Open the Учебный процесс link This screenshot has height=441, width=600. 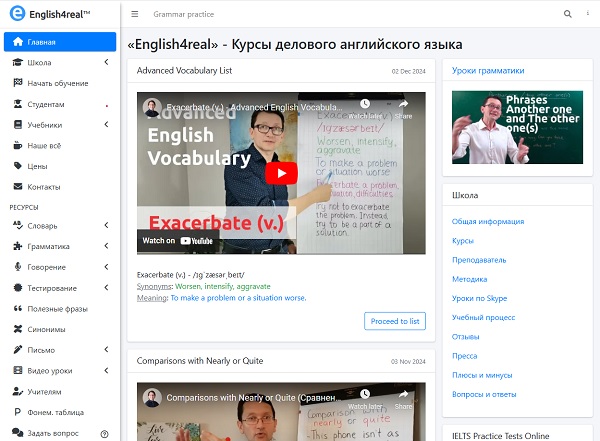tap(483, 317)
